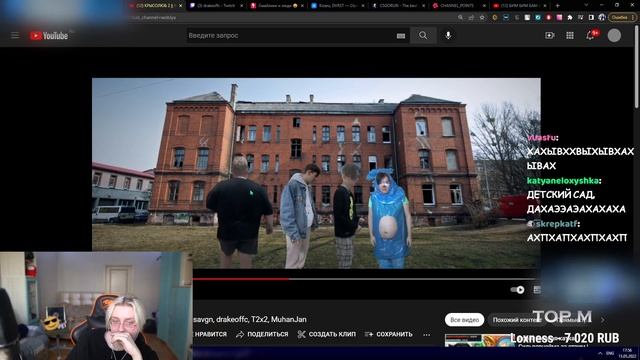Click the browser profile avatar icon

602,18
